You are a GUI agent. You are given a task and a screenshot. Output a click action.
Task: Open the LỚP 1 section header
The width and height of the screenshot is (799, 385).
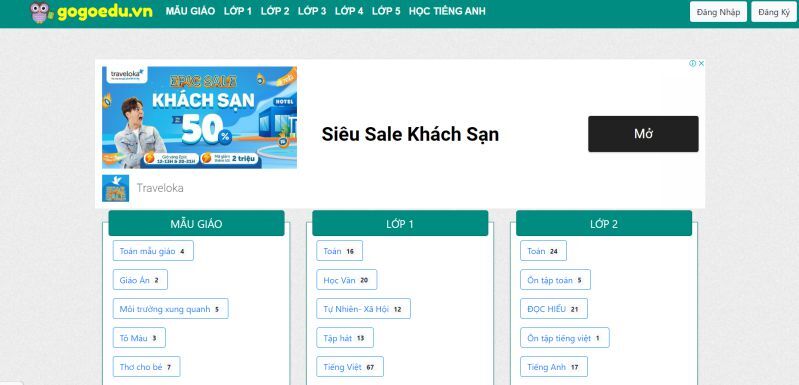pos(400,224)
